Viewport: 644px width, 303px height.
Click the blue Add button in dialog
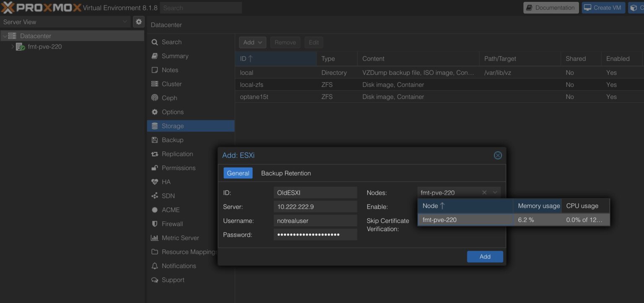485,256
